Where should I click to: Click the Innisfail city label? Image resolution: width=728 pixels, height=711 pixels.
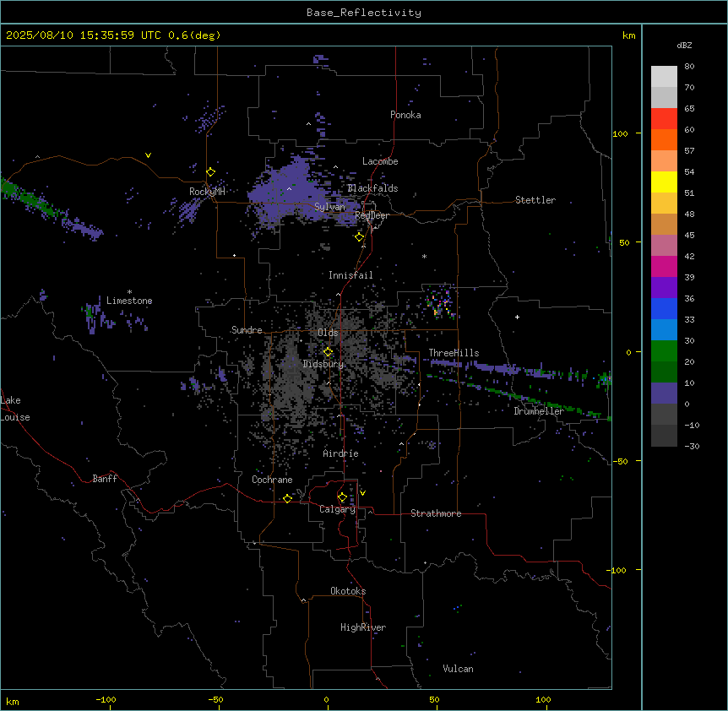[x=350, y=275]
